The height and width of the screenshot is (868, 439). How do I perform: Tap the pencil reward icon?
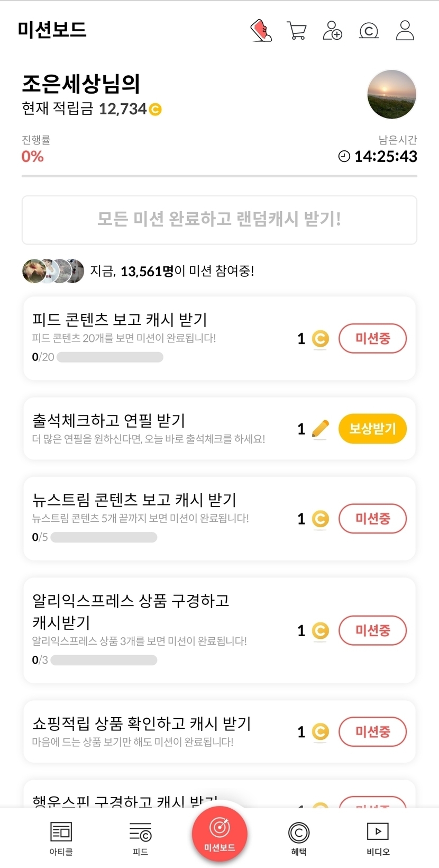[x=320, y=429]
